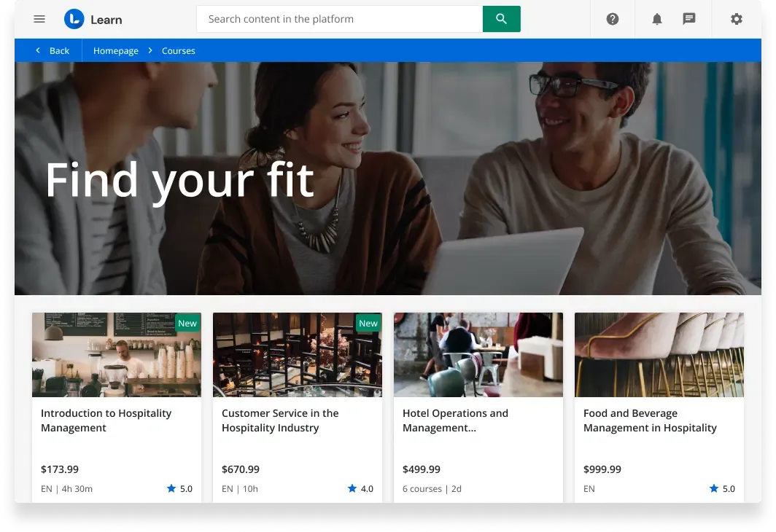Click the $499.99 price on Hotel Operations
The image size is (776, 532).
[422, 469]
